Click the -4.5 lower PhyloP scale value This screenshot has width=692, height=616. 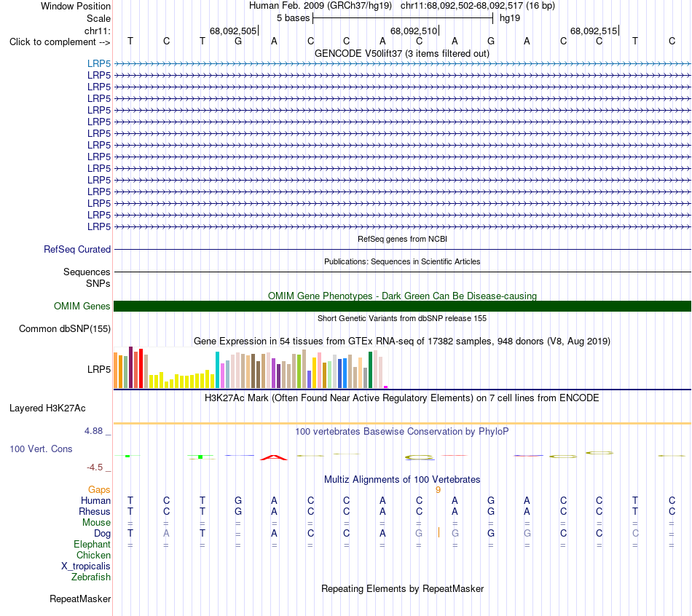(95, 467)
